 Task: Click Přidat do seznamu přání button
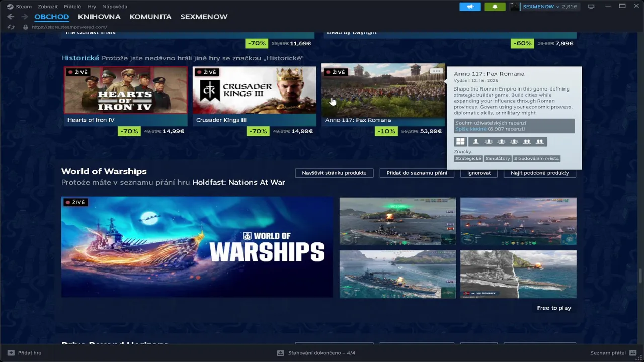[x=417, y=173]
